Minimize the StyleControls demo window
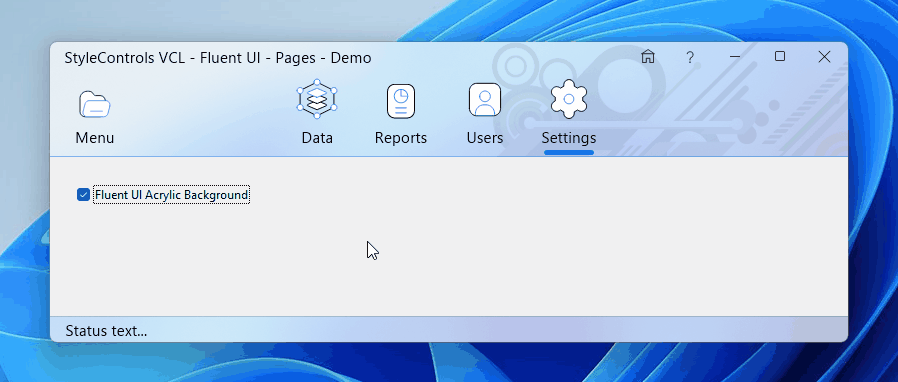Screen dimensions: 898x382 tap(735, 57)
